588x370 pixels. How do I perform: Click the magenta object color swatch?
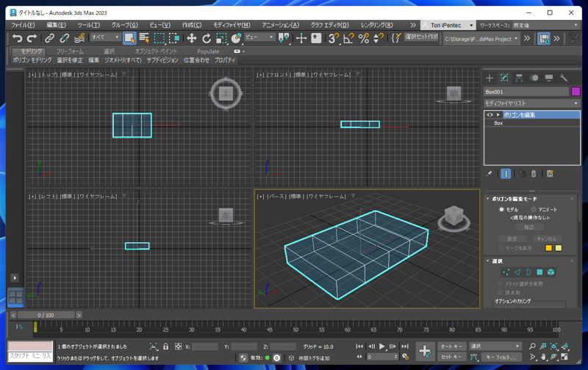pyautogui.click(x=576, y=92)
